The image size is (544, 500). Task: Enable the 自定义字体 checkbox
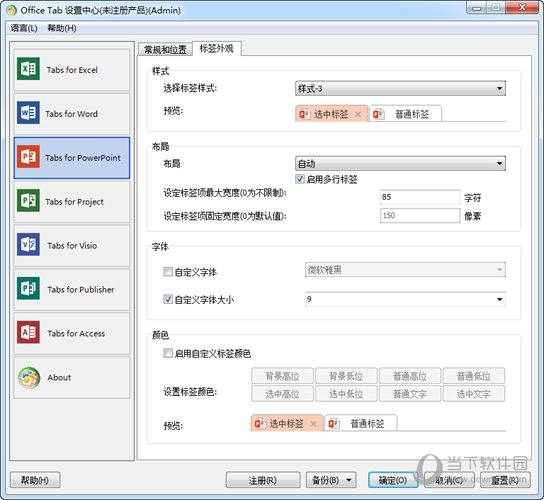168,271
